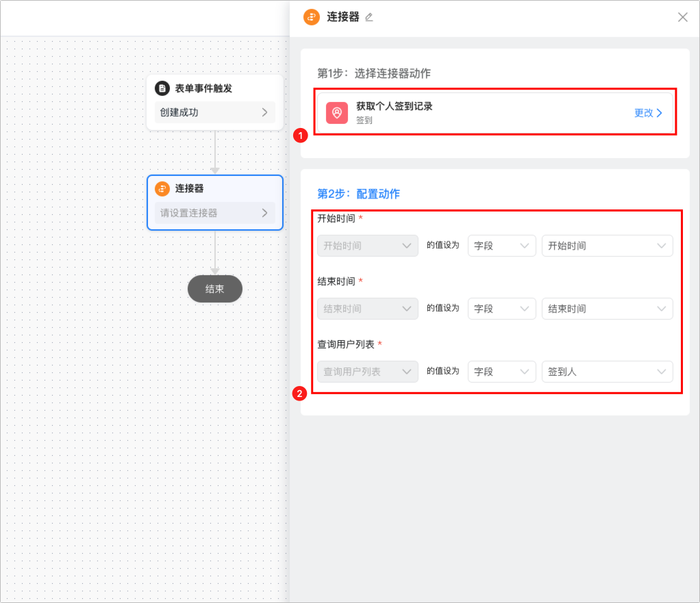
Task: Click the pencil edit icon beside 连接器 title
Action: [x=369, y=18]
